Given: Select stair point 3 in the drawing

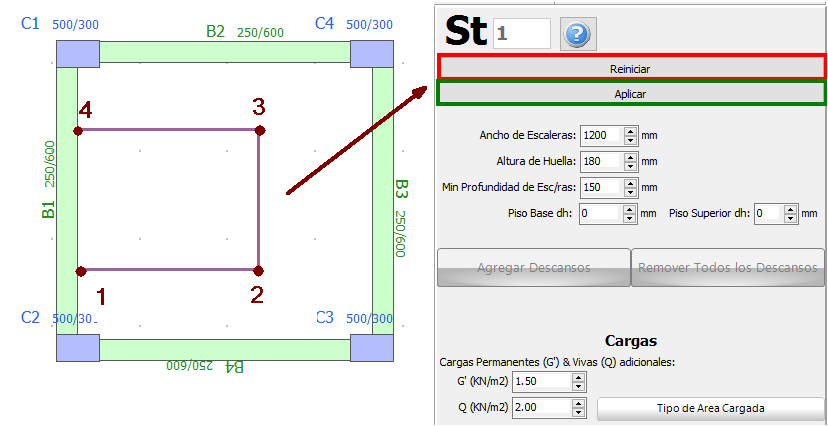Looking at the screenshot, I should pyautogui.click(x=259, y=130).
